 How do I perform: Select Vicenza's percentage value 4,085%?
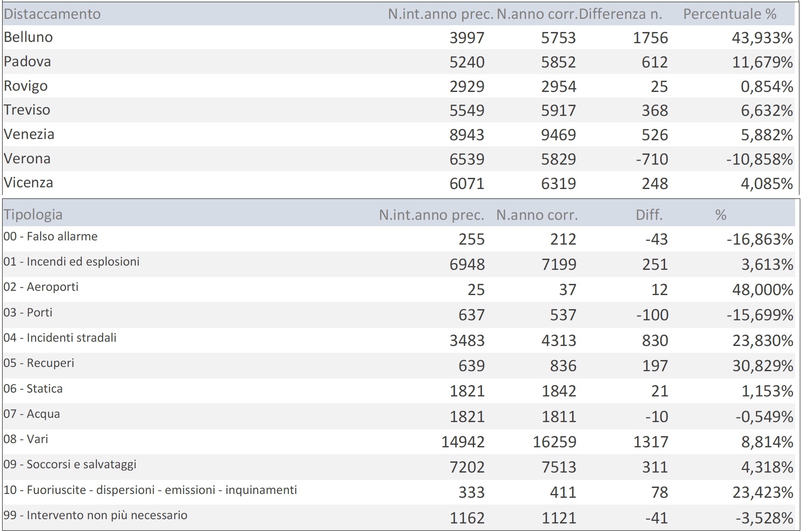pyautogui.click(x=766, y=183)
